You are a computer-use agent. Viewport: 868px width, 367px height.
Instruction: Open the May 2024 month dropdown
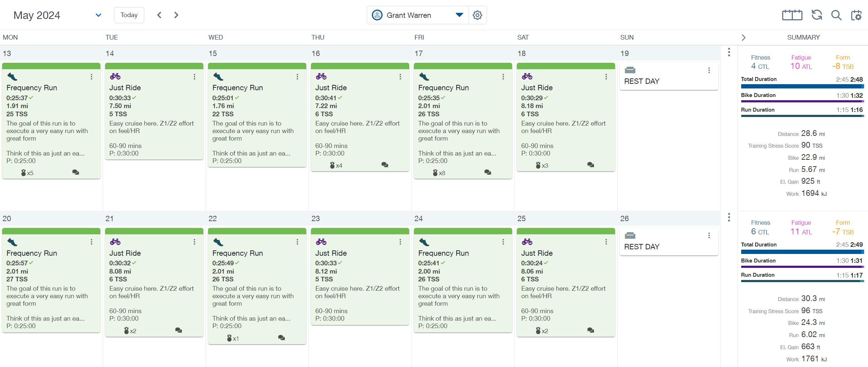click(98, 15)
